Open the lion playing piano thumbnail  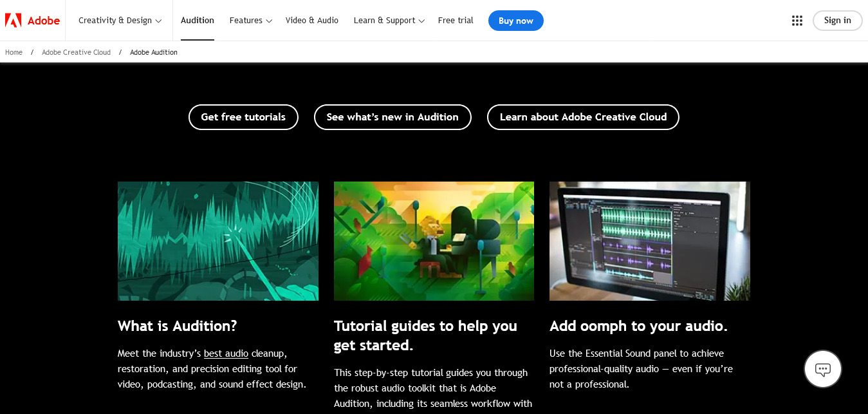click(x=434, y=241)
